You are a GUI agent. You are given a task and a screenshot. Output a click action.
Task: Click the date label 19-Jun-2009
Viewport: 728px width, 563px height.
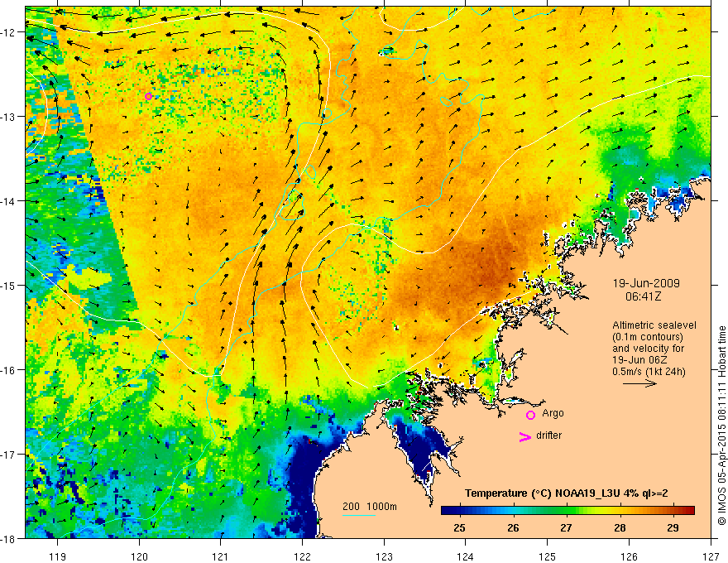[646, 283]
